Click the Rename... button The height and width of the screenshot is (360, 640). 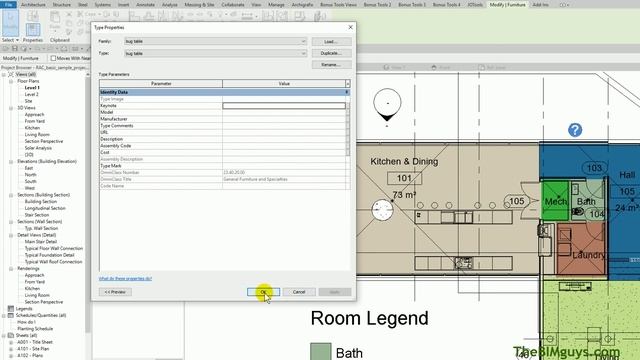pyautogui.click(x=331, y=64)
